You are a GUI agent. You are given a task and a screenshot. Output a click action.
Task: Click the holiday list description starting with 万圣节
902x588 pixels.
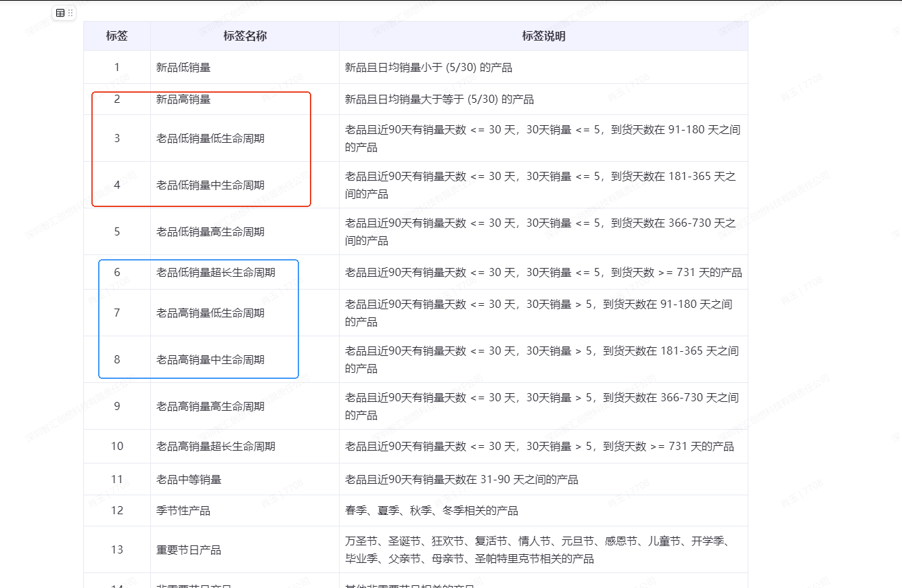[x=543, y=549]
